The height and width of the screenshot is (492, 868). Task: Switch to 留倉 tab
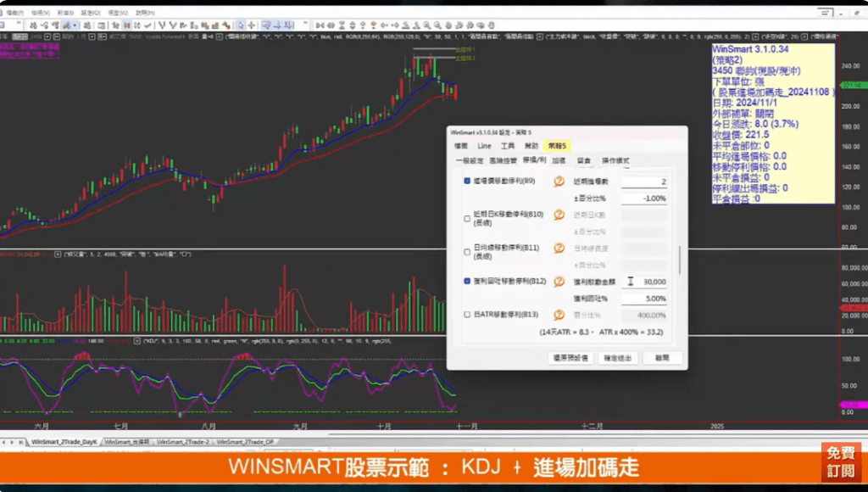(584, 160)
